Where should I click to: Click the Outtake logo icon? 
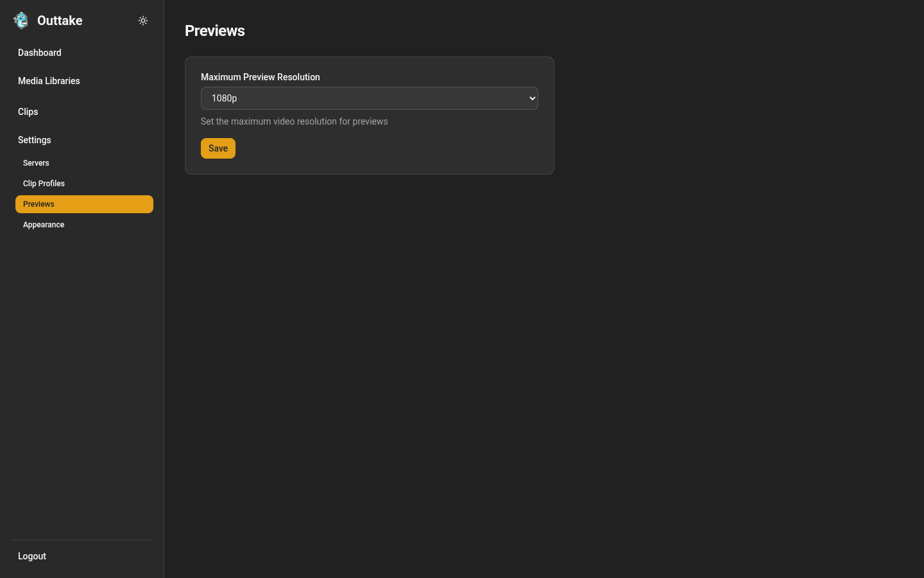pyautogui.click(x=21, y=21)
